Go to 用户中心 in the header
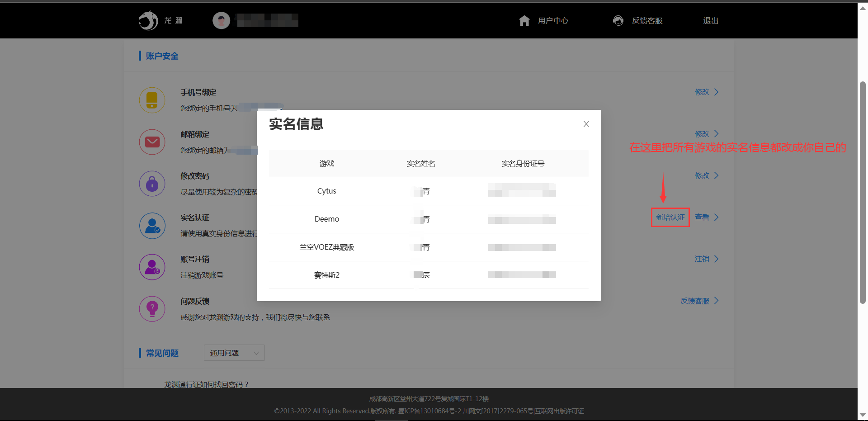The height and width of the screenshot is (421, 868). click(x=553, y=20)
